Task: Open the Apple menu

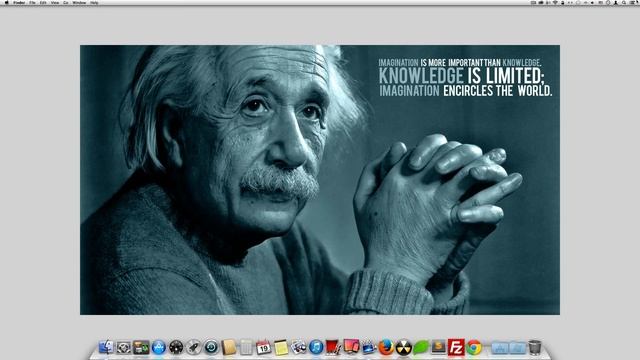Action: pyautogui.click(x=6, y=2)
